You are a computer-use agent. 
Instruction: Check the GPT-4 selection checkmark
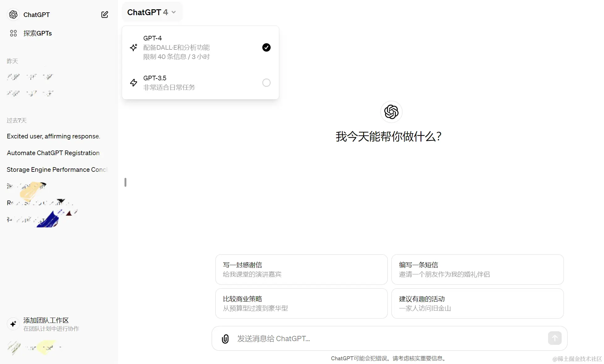[266, 47]
